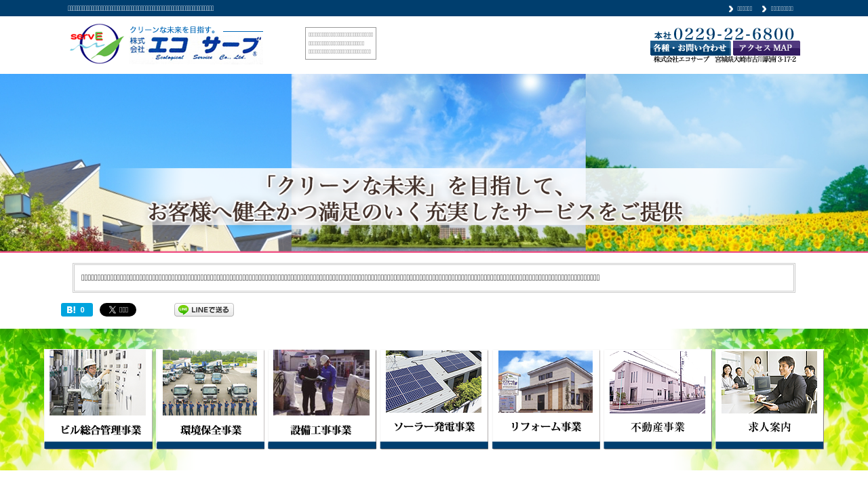Click the first arrow link in top bar
This screenshot has height=488, width=868.
[741, 9]
